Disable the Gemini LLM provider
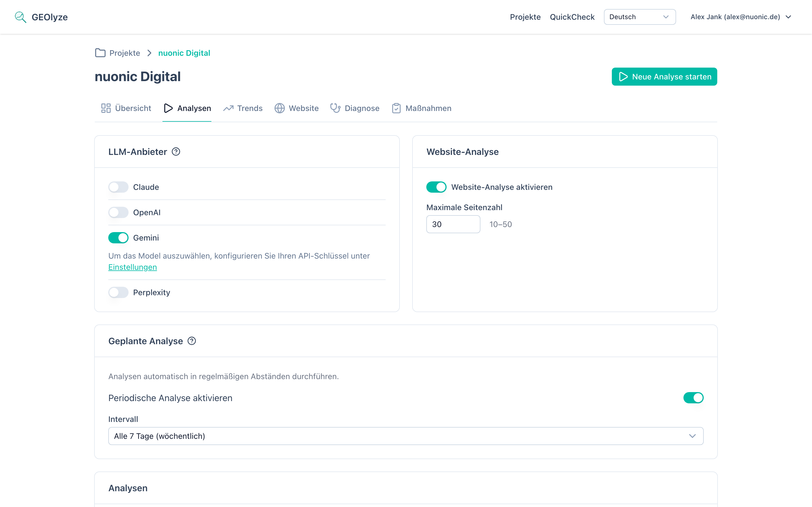This screenshot has width=812, height=507. tap(118, 237)
